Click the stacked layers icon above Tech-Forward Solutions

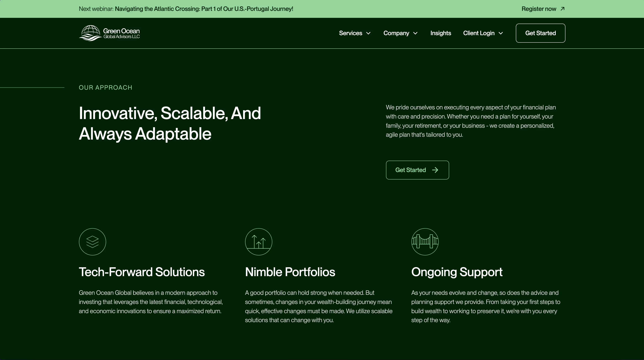92,242
